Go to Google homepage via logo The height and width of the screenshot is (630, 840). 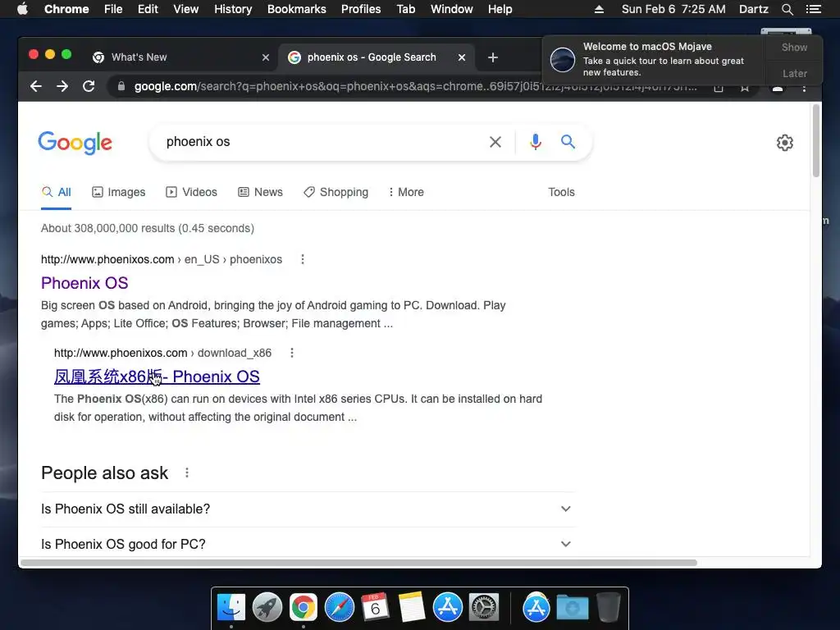point(75,143)
